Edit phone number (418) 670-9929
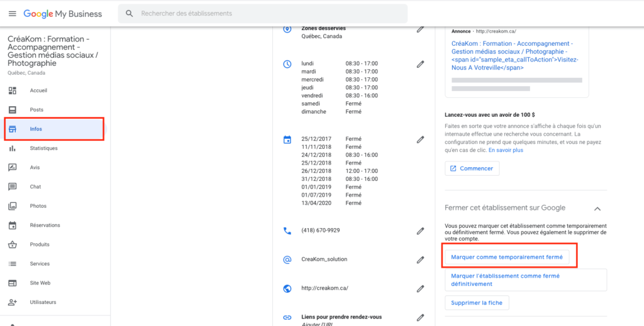 tap(419, 231)
